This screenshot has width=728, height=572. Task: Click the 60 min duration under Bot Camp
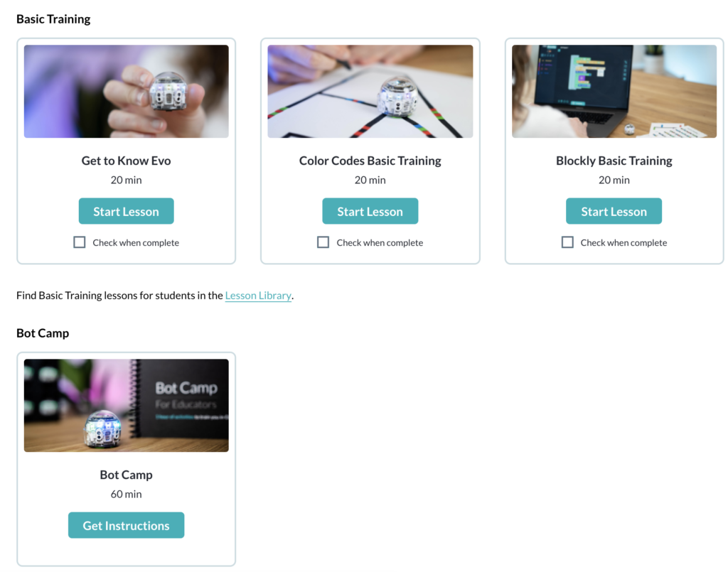pos(127,494)
